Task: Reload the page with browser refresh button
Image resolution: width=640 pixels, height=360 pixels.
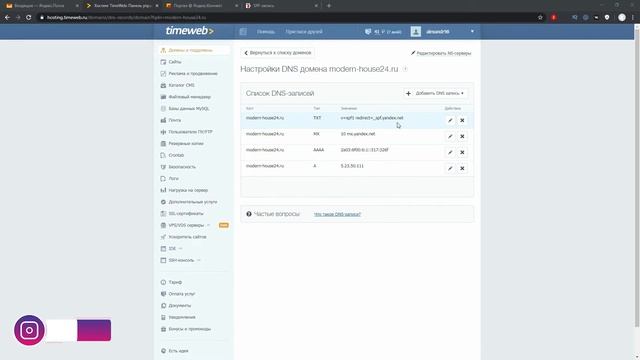Action: 29,18
